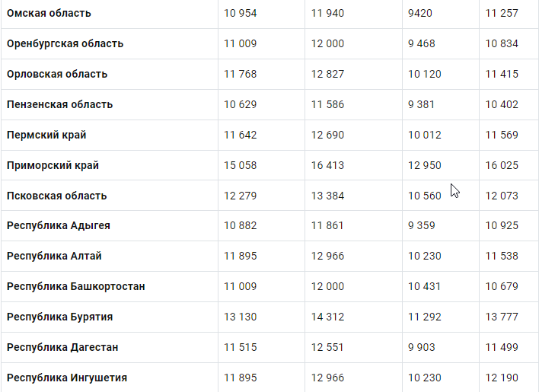Screen dimensions: 539x392
Task: Select the Оренбургская область region name
Action: [x=65, y=43]
